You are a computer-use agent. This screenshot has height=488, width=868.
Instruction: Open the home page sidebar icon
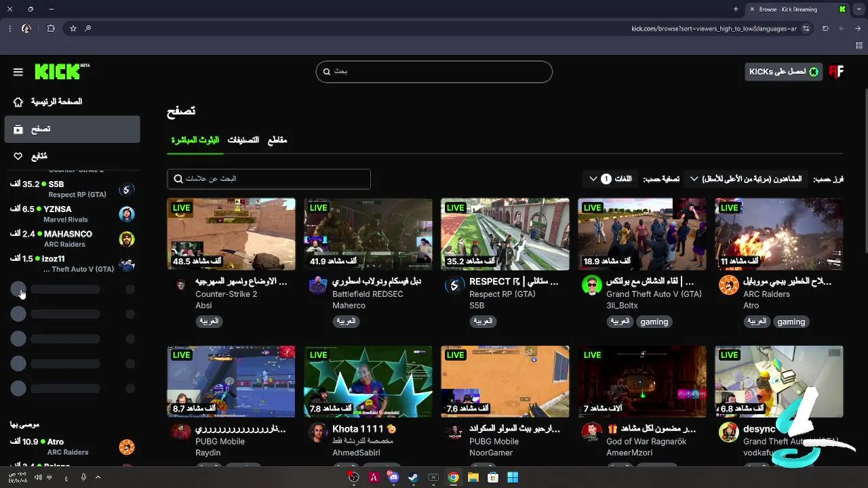tap(18, 102)
